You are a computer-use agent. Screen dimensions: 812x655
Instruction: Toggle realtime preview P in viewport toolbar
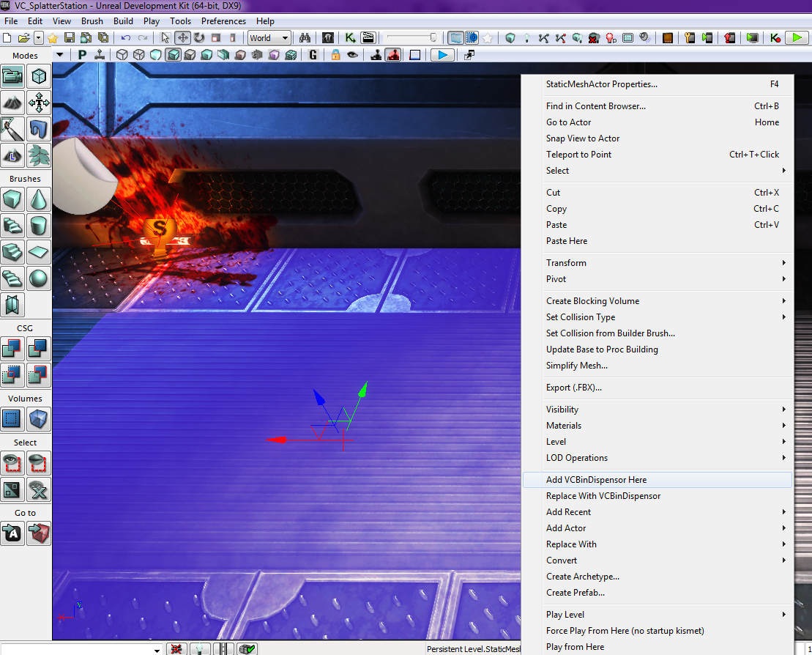pos(82,55)
